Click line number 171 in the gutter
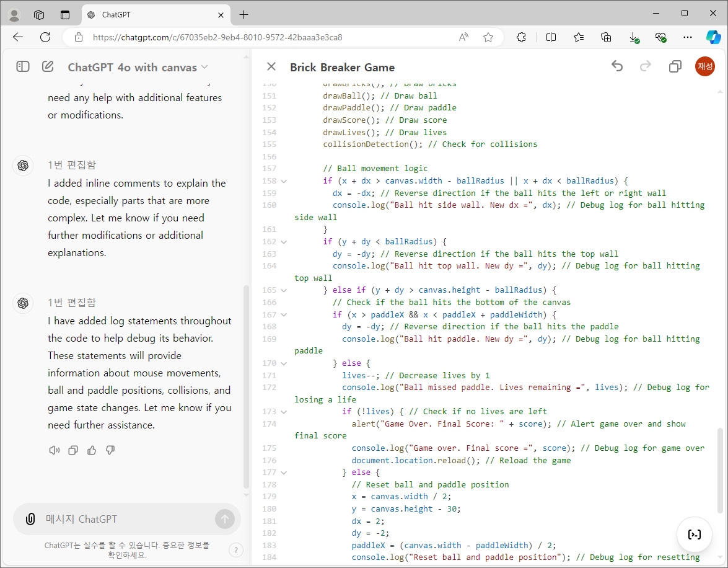Screen dimensions: 728x568 point(269,375)
